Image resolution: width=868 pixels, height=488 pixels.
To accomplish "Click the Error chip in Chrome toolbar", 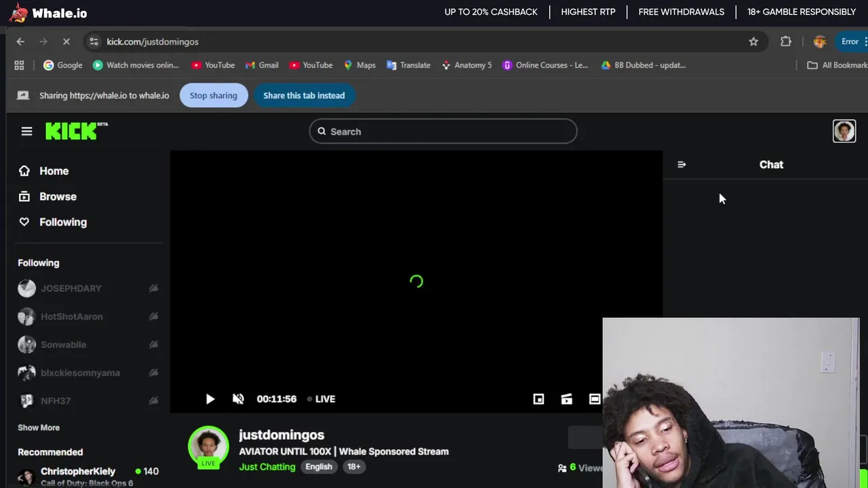I will point(853,41).
